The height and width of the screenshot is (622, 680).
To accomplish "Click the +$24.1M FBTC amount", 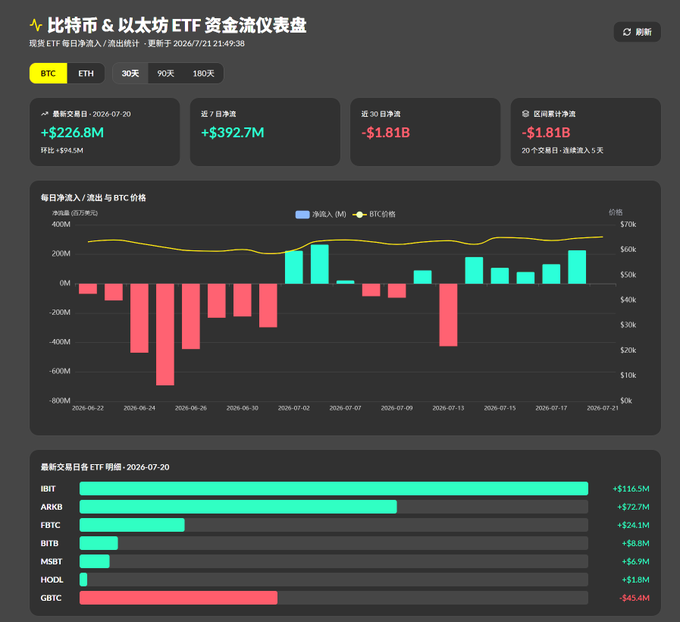I will [x=633, y=525].
